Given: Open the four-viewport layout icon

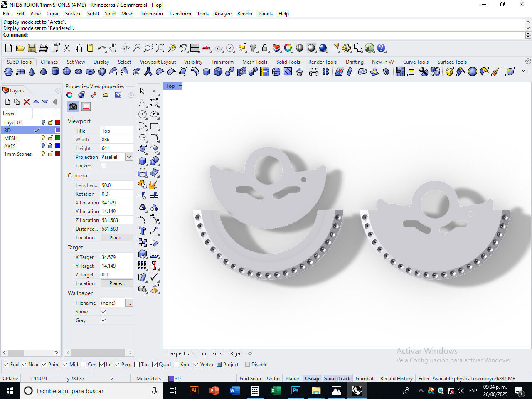Looking at the screenshot, I should coord(195,48).
